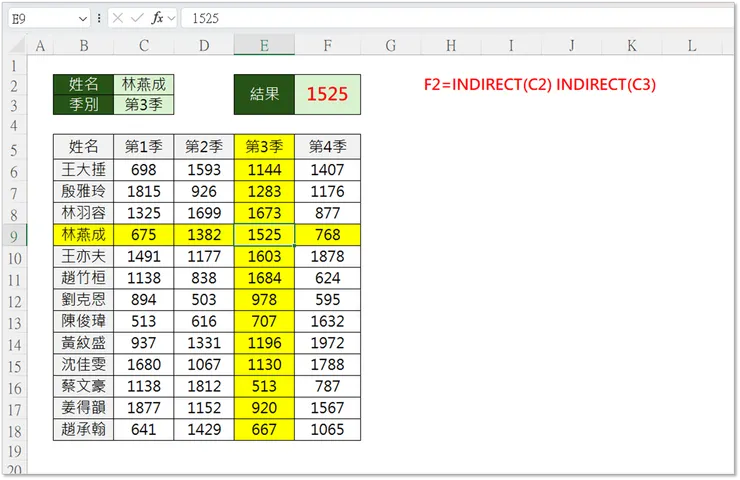Screen dimensions: 740x480
Task: Click cell with value 1382
Action: click(x=204, y=235)
